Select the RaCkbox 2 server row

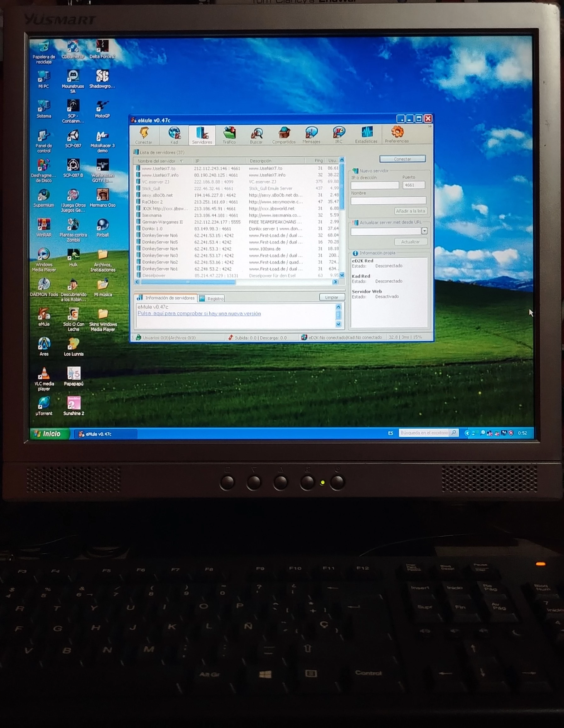(237, 202)
